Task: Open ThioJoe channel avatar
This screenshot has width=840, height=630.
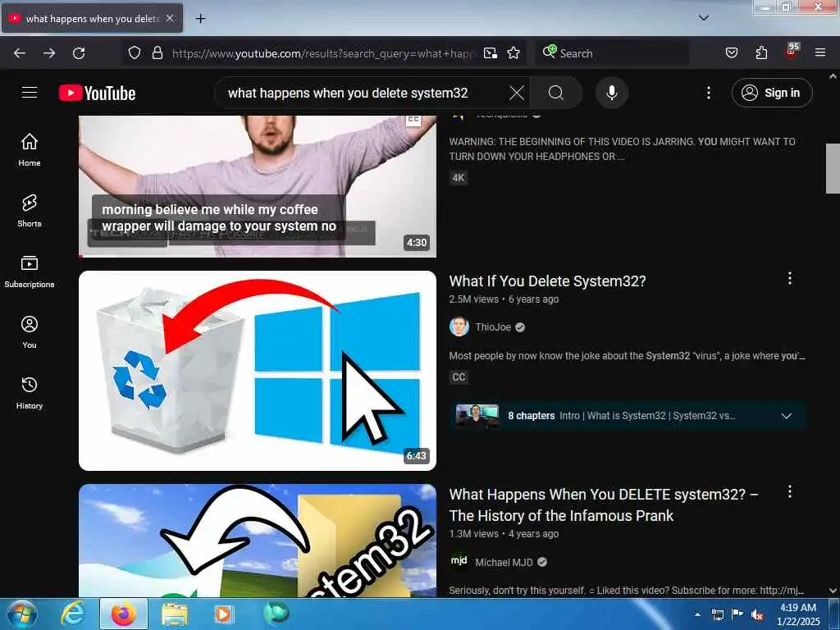Action: click(459, 326)
